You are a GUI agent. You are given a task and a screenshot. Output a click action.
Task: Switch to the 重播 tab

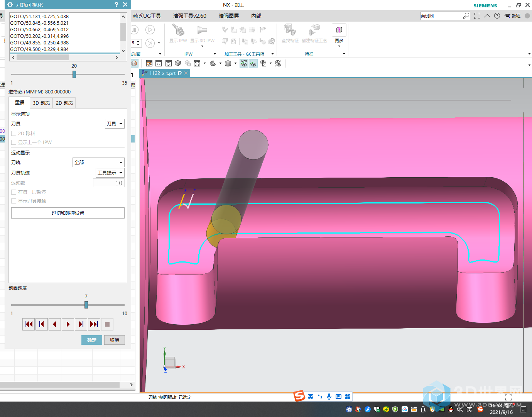click(x=20, y=103)
